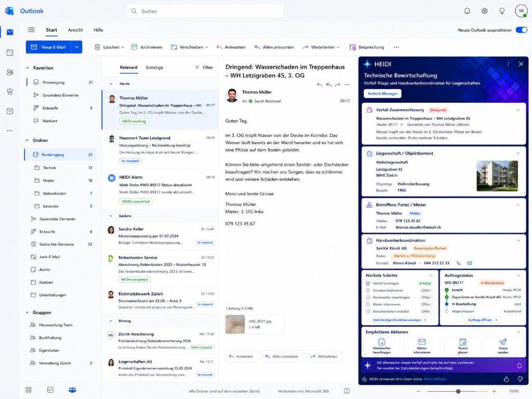
Task: Click the zoom slider handle
Action: (458, 391)
